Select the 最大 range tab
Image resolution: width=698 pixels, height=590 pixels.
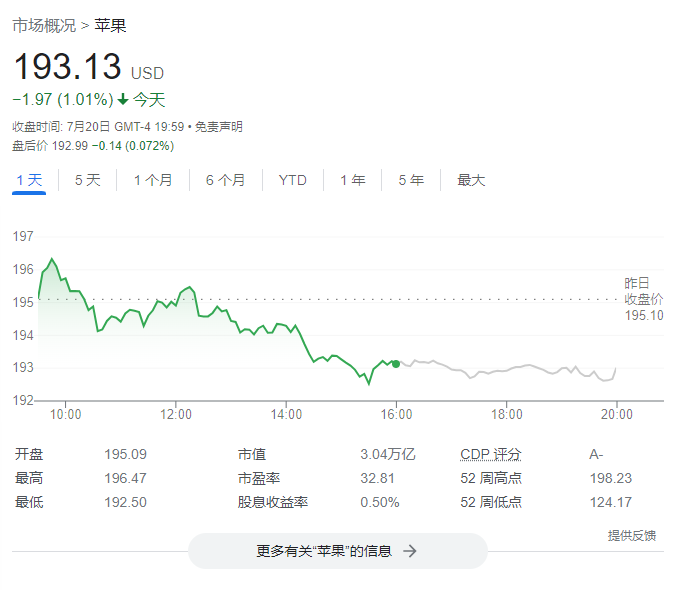(471, 180)
